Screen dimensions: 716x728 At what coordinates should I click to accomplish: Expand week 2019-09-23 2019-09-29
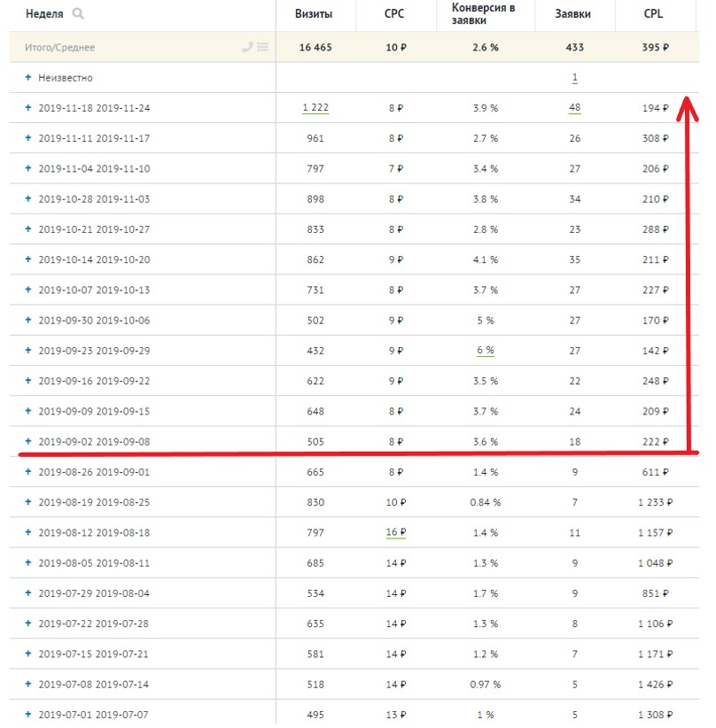tap(28, 351)
